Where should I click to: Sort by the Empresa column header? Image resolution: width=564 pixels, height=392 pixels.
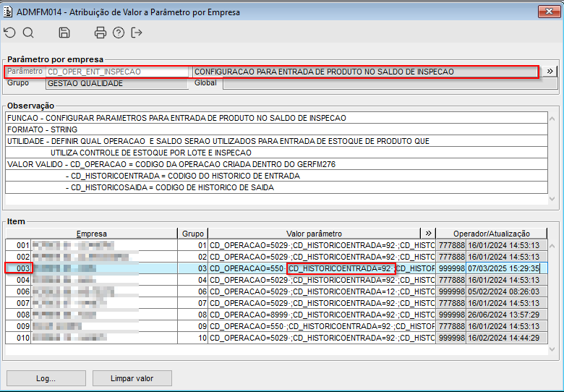pyautogui.click(x=91, y=234)
